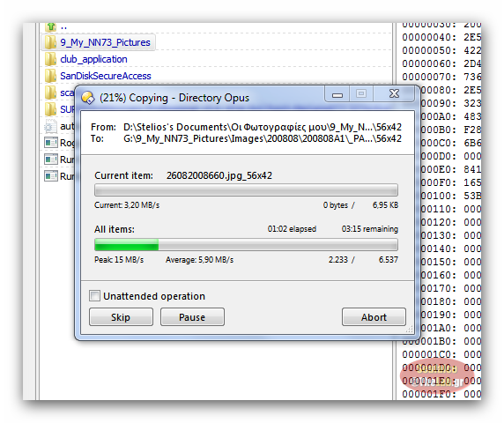This screenshot has width=504, height=423.
Task: Click the Current item progress bar
Action: tap(246, 190)
